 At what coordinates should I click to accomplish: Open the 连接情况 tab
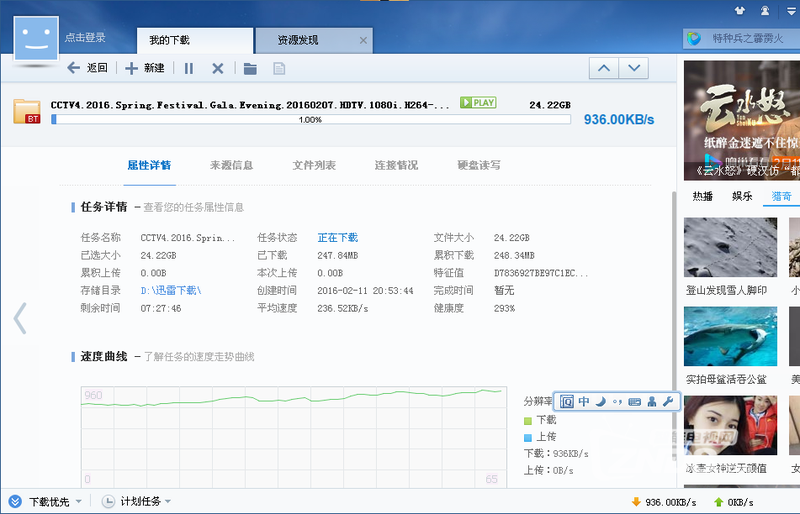coord(396,165)
